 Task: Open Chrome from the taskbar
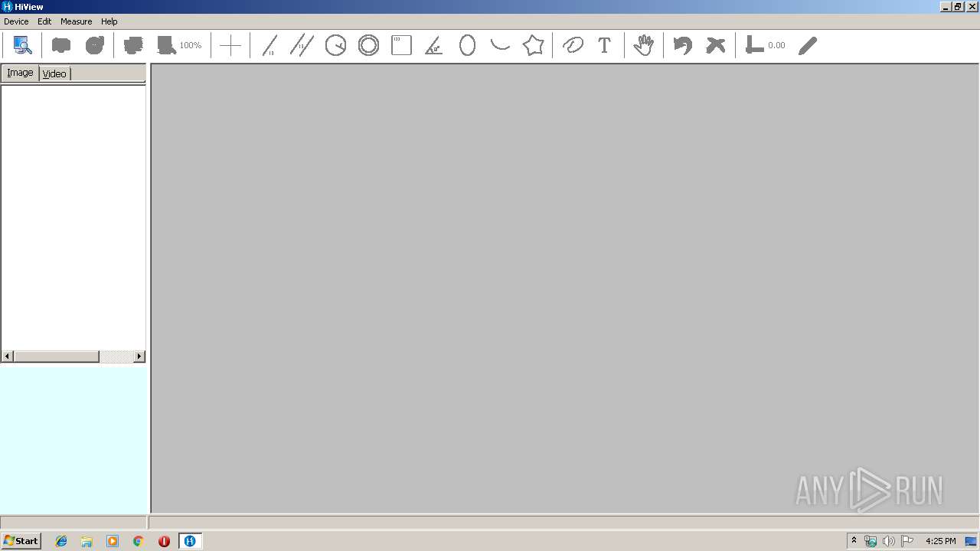tap(138, 541)
